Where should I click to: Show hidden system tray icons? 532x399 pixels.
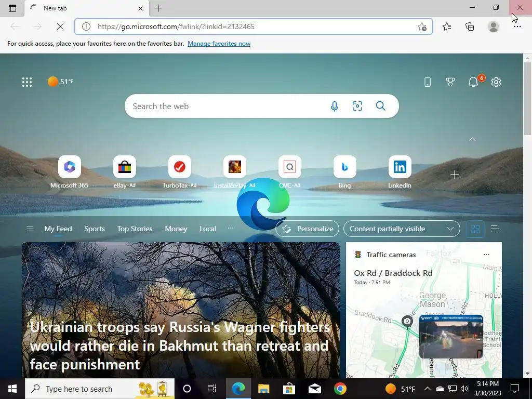click(x=428, y=389)
